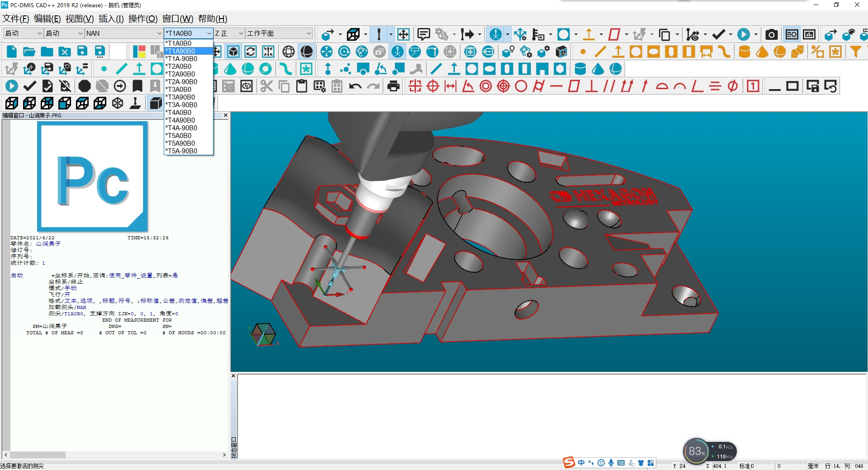
Task: Open the 视图(V) menu
Action: (x=79, y=19)
